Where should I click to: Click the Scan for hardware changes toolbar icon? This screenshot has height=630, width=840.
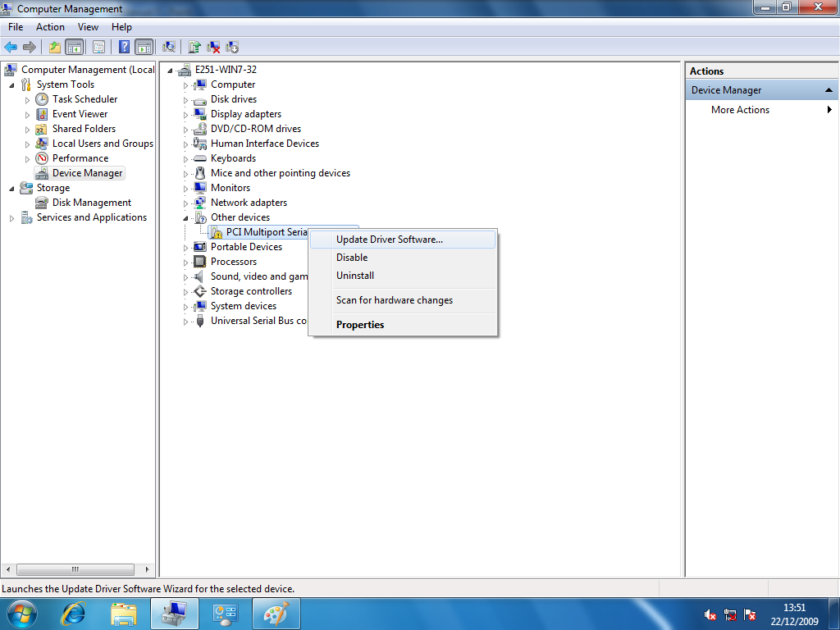tap(170, 47)
